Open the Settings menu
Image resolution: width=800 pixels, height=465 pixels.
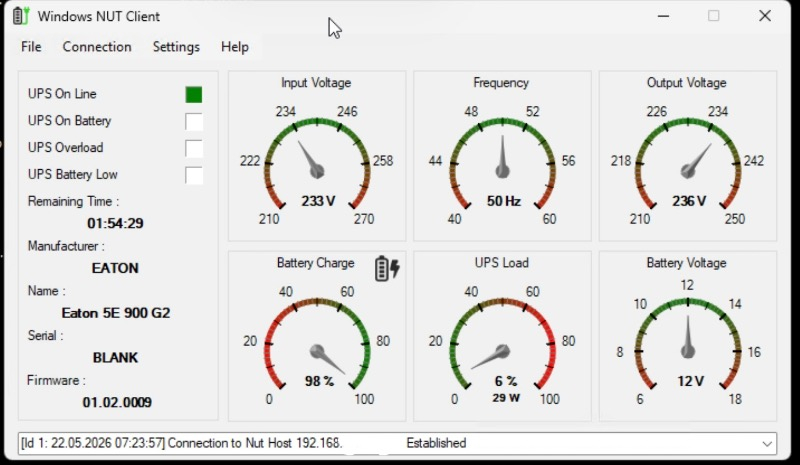pyautogui.click(x=176, y=47)
